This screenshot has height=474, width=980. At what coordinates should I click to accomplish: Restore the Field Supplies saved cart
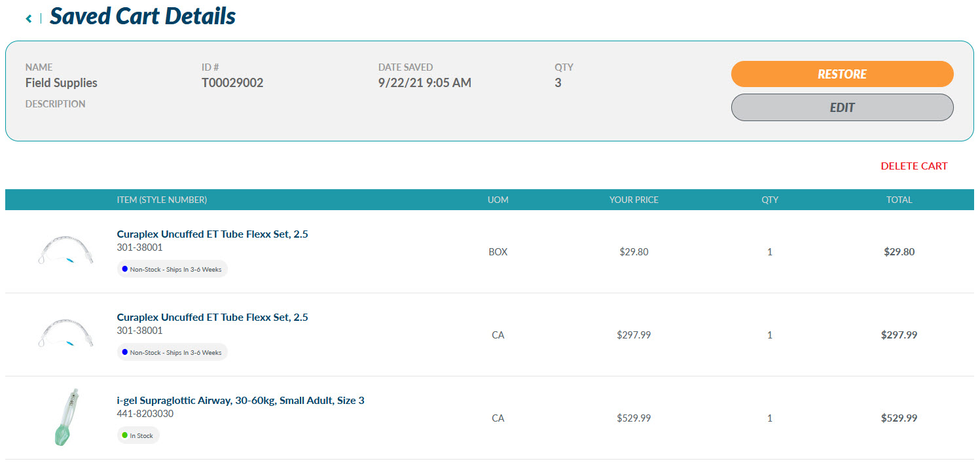[842, 74]
